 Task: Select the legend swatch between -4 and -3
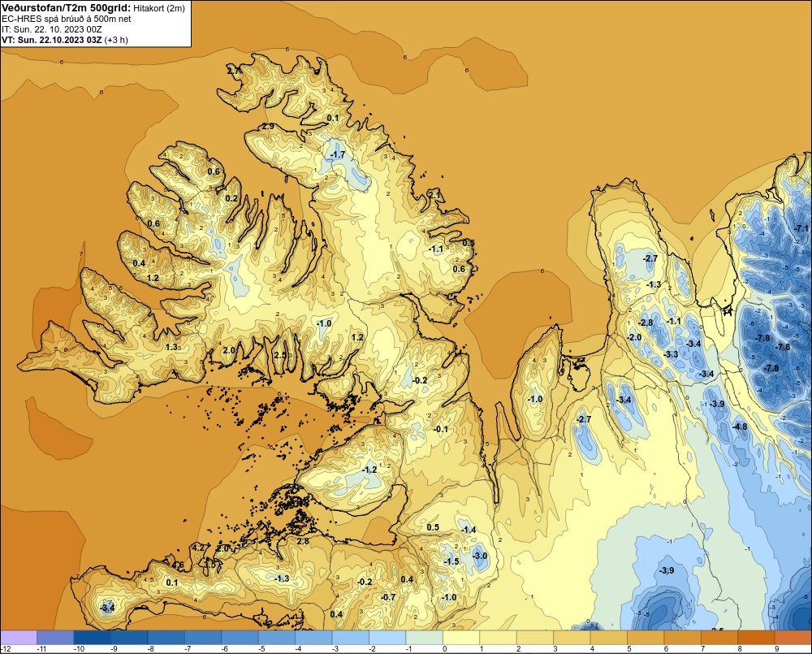(x=313, y=637)
